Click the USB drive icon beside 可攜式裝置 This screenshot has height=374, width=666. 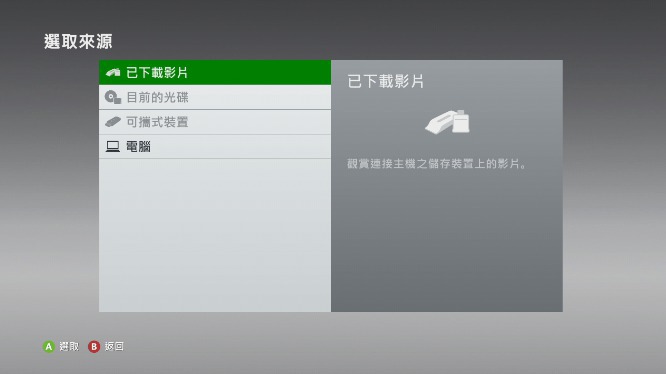tap(113, 122)
